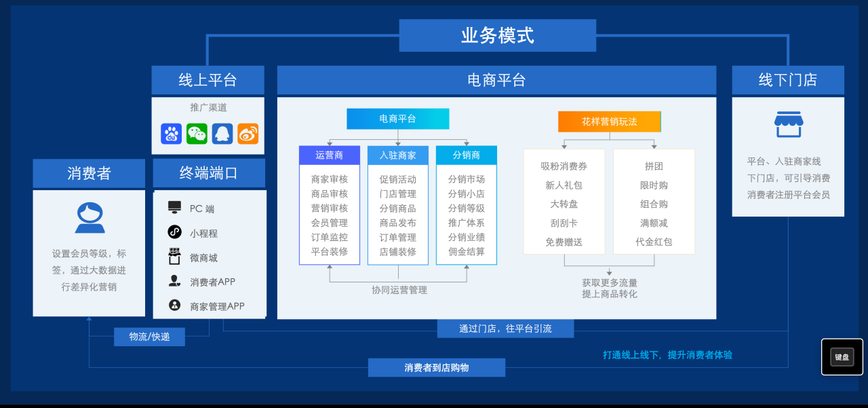Click 门店管理 item
The height and width of the screenshot is (408, 868).
coord(398,193)
